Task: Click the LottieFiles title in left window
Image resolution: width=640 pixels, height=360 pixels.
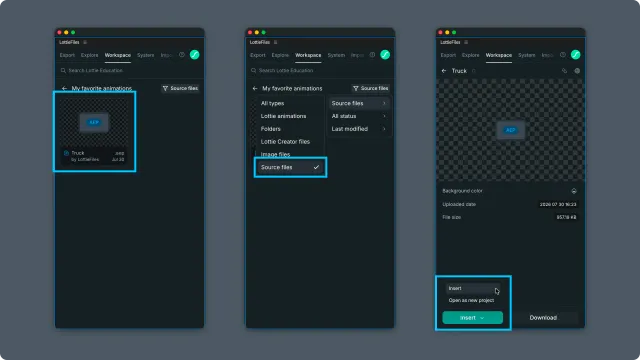Action: (69, 42)
